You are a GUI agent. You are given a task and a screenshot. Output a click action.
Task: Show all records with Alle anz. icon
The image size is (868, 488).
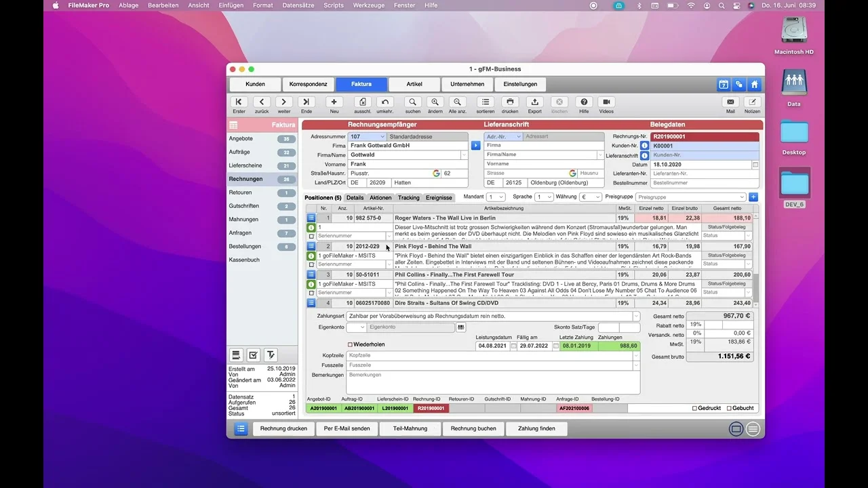pos(458,102)
